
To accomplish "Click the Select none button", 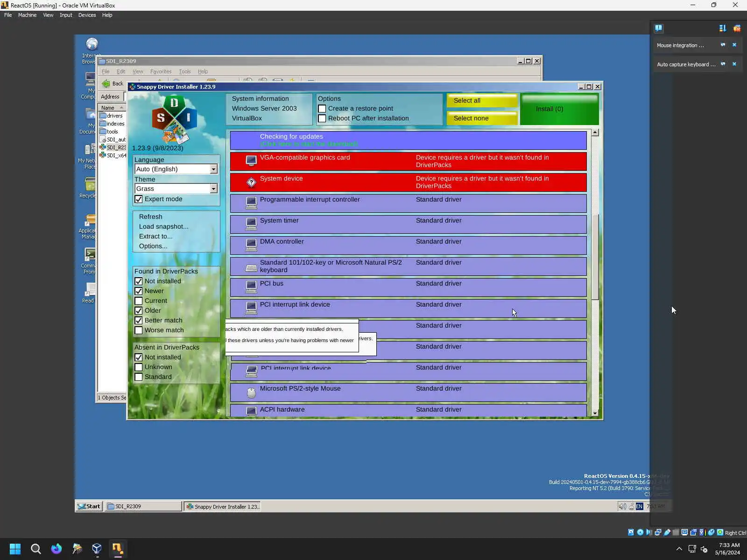I will pos(482,118).
